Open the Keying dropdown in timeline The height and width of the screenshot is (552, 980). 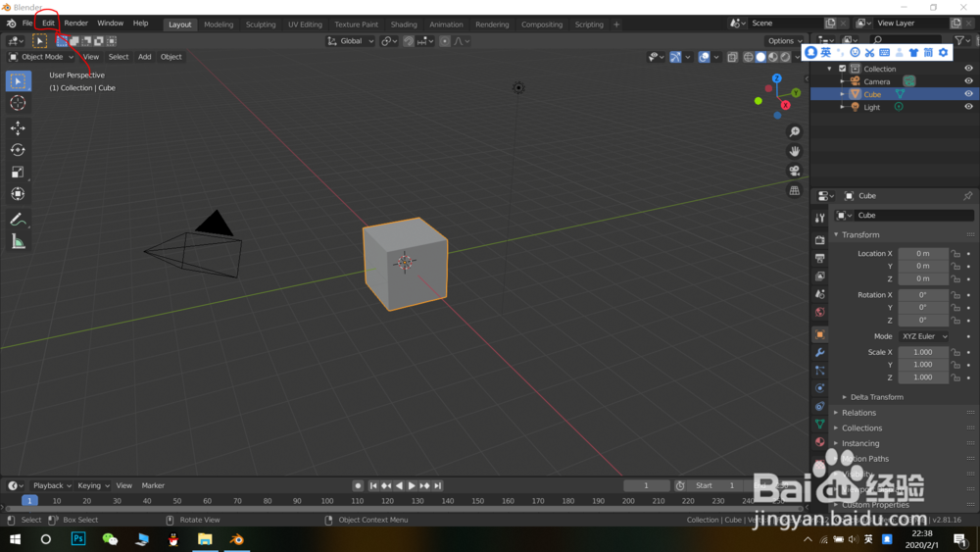pyautogui.click(x=93, y=485)
